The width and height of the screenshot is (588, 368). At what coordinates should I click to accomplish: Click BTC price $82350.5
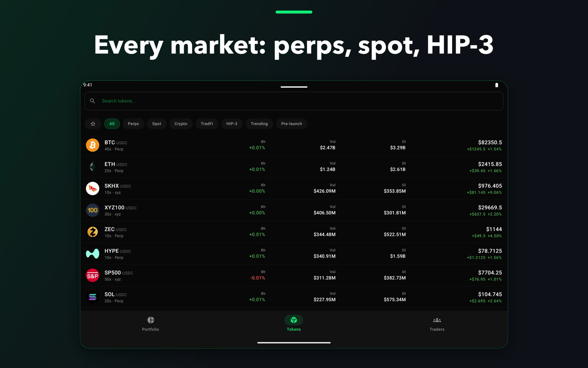click(x=490, y=142)
